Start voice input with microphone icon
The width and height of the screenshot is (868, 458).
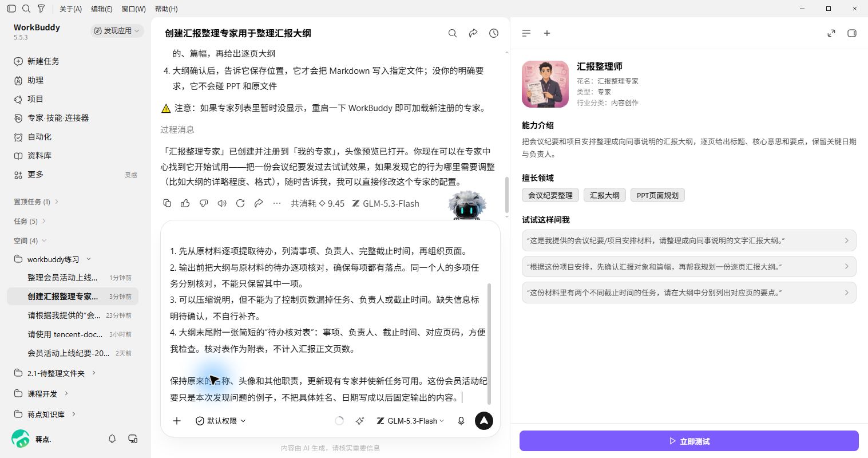pos(461,421)
